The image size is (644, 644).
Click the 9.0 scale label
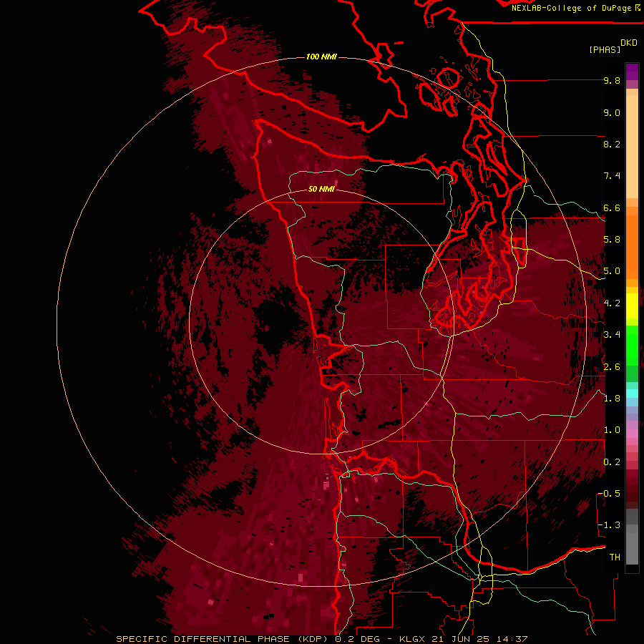[x=612, y=112]
